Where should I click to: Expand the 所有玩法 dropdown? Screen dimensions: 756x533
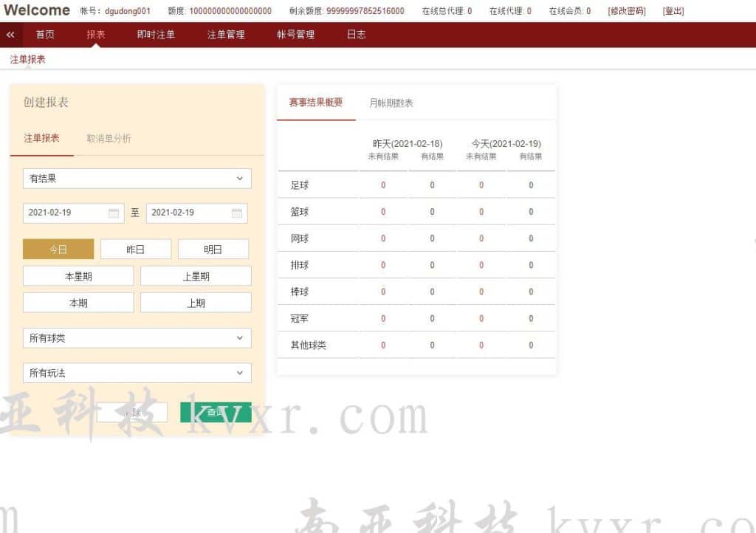coord(137,373)
